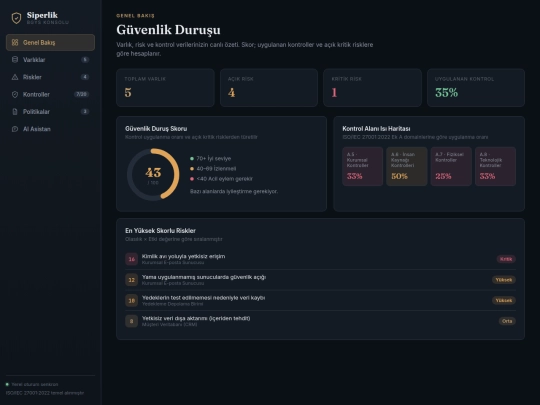Click the Riskler warning triangle icon
The height and width of the screenshot is (405, 540).
[x=15, y=77]
